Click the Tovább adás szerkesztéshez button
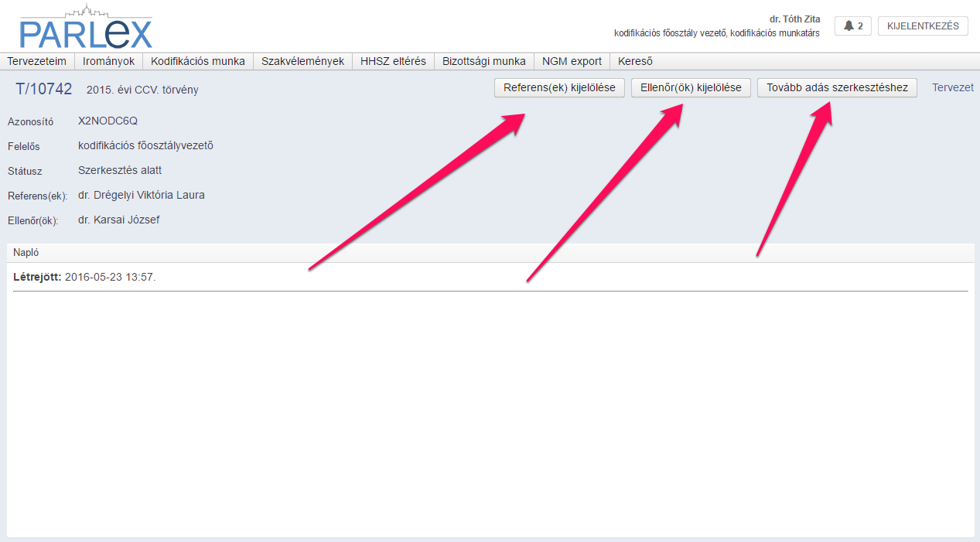This screenshot has width=980, height=542. coord(837,87)
